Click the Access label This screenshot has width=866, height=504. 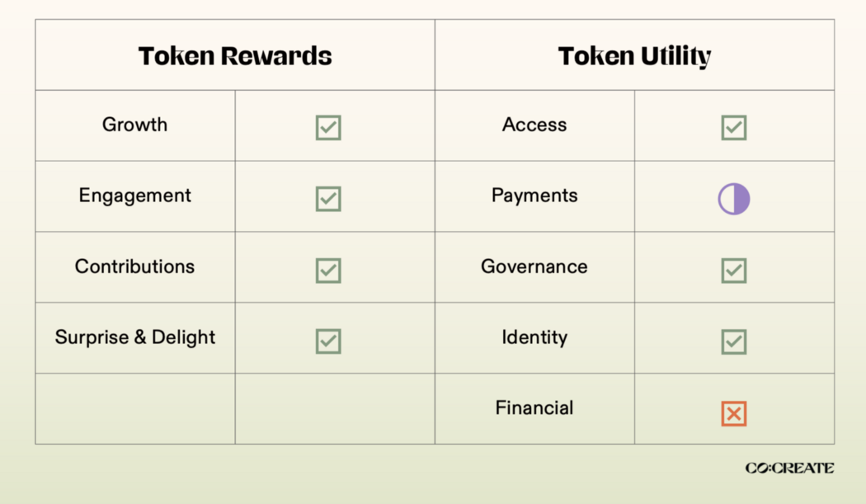click(534, 125)
